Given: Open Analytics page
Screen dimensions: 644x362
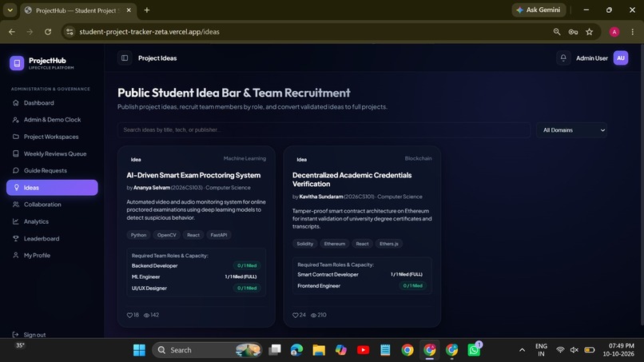Looking at the screenshot, I should pyautogui.click(x=52, y=221).
